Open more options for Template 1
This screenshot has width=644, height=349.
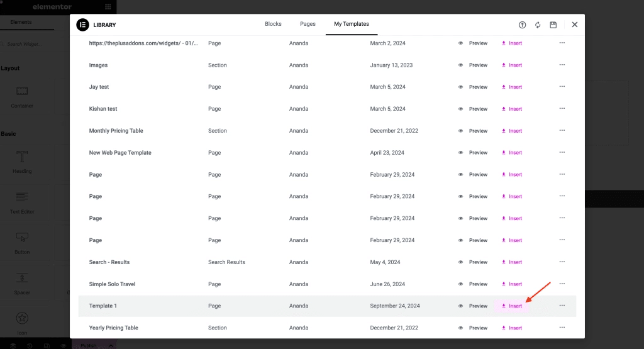pyautogui.click(x=562, y=306)
